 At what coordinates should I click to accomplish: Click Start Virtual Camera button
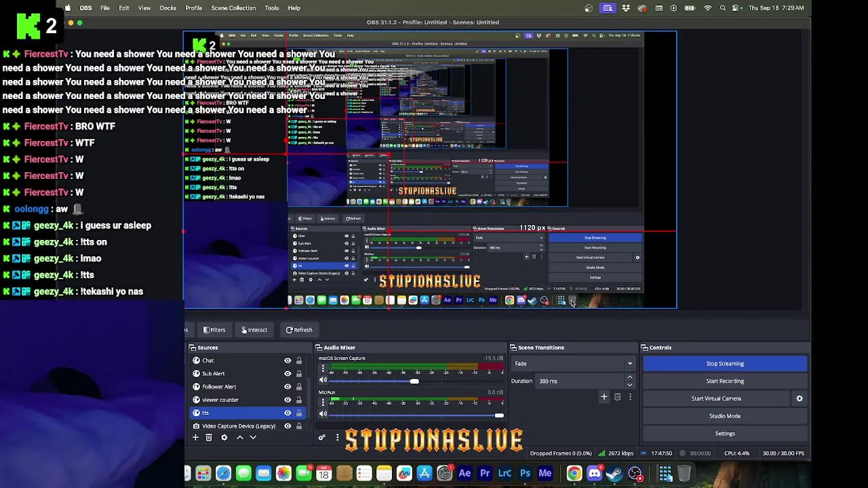716,399
